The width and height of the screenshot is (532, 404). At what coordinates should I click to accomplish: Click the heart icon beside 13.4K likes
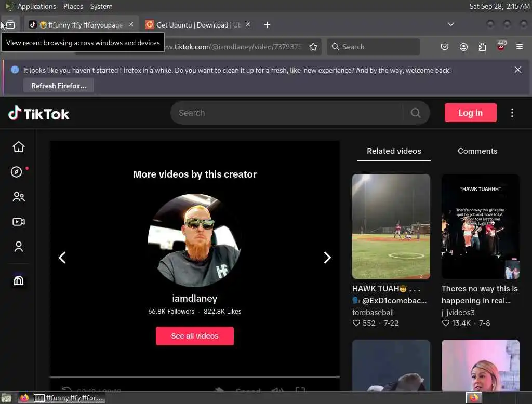(445, 323)
